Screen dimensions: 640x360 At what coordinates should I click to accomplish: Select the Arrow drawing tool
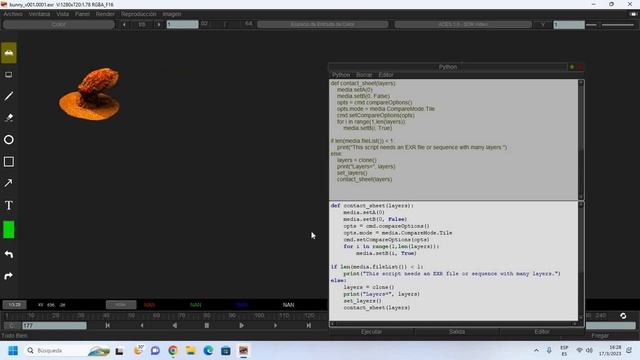coord(9,183)
